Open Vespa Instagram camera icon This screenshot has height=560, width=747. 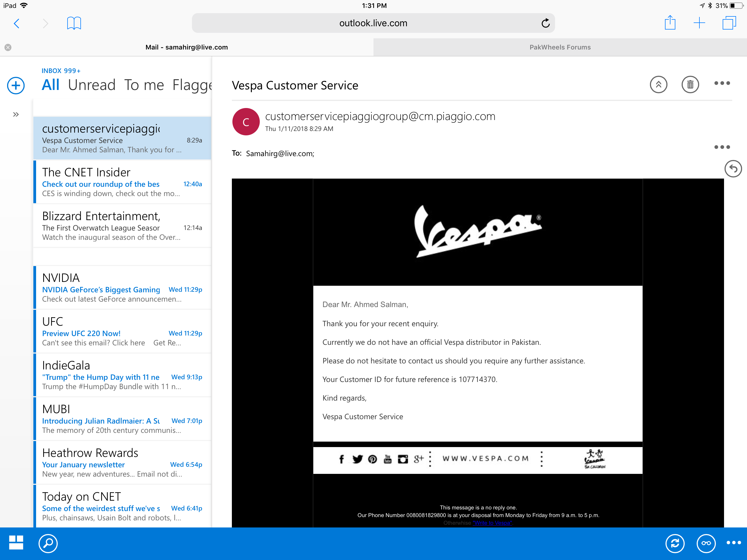(402, 459)
